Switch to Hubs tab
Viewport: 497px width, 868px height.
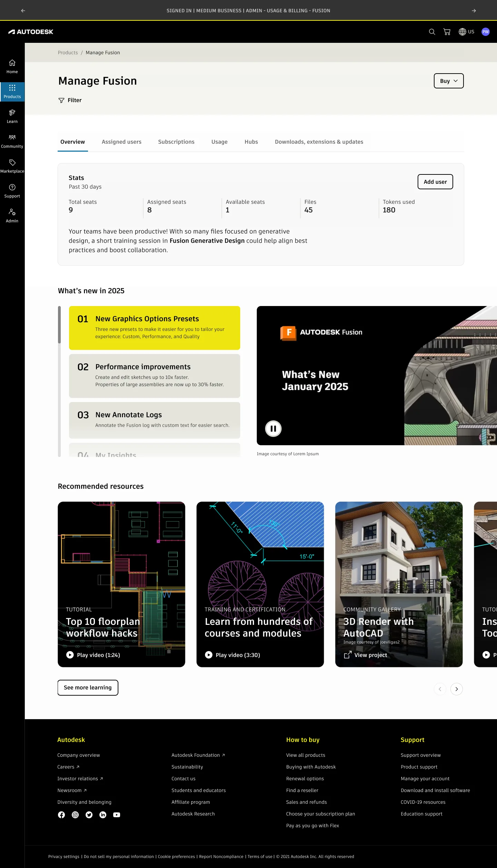click(251, 142)
